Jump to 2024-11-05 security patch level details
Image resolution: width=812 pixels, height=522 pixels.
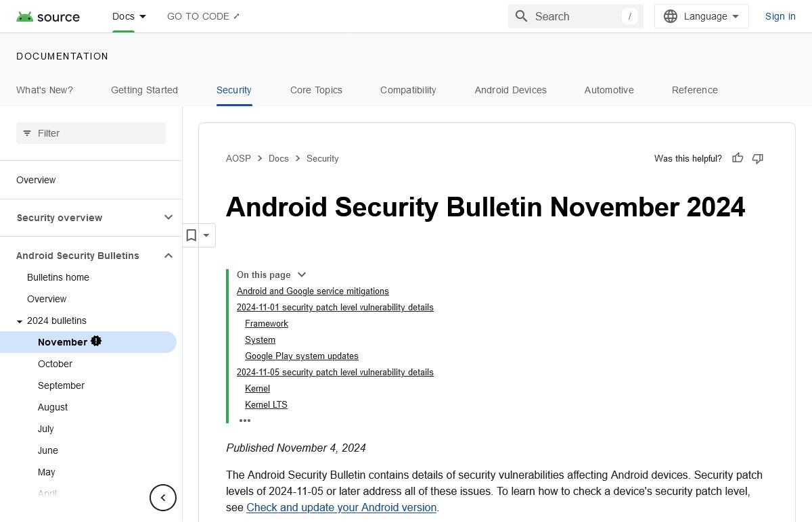(335, 372)
